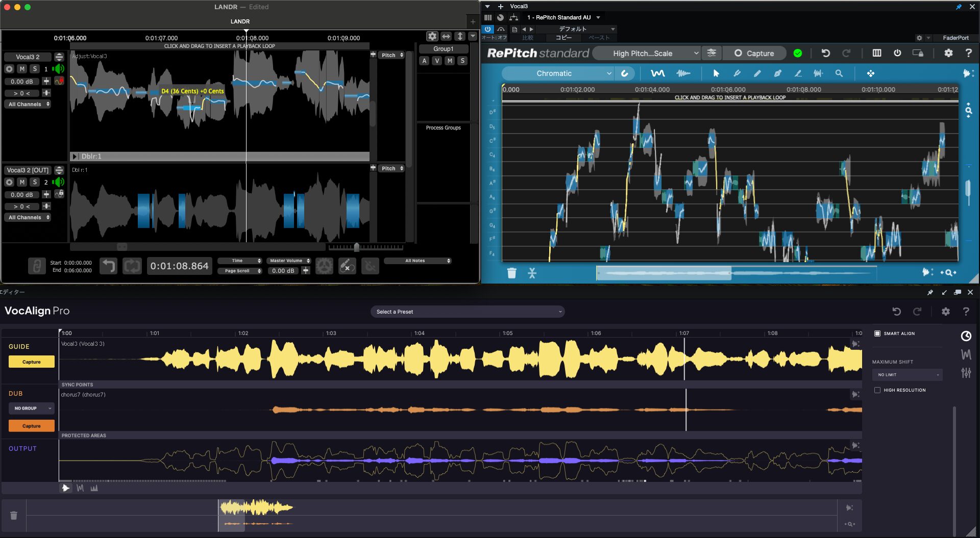
Task: Open All Channels dropdown for Vocal3 2
Action: point(29,104)
